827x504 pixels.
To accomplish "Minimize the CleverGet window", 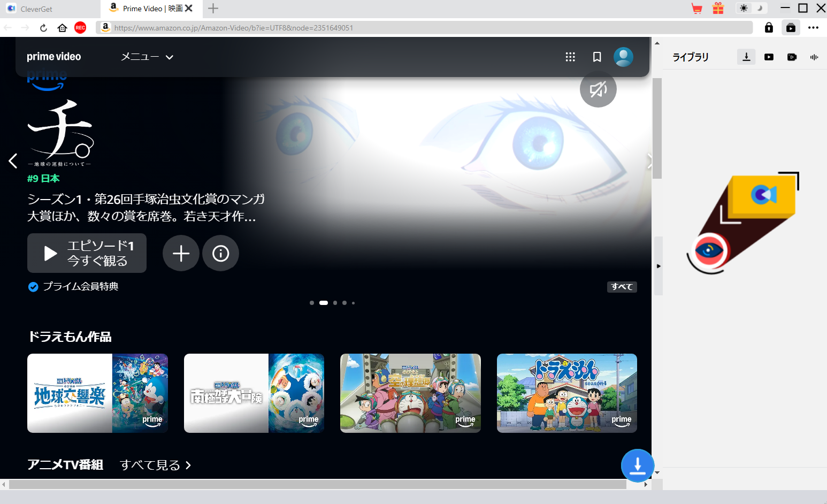I will (x=785, y=8).
